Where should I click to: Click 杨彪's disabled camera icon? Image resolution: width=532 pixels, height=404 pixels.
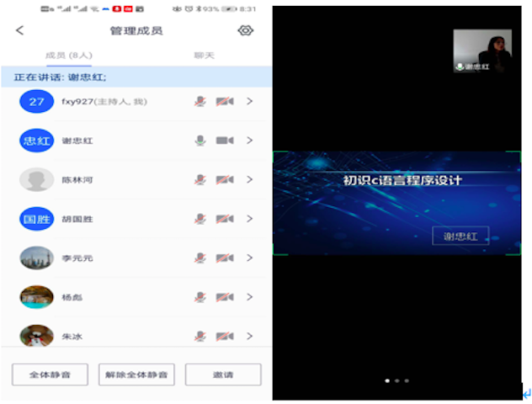224,297
